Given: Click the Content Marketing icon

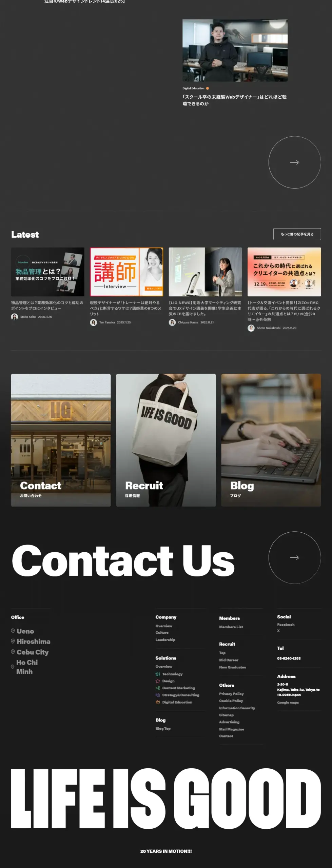Looking at the screenshot, I should (x=158, y=688).
